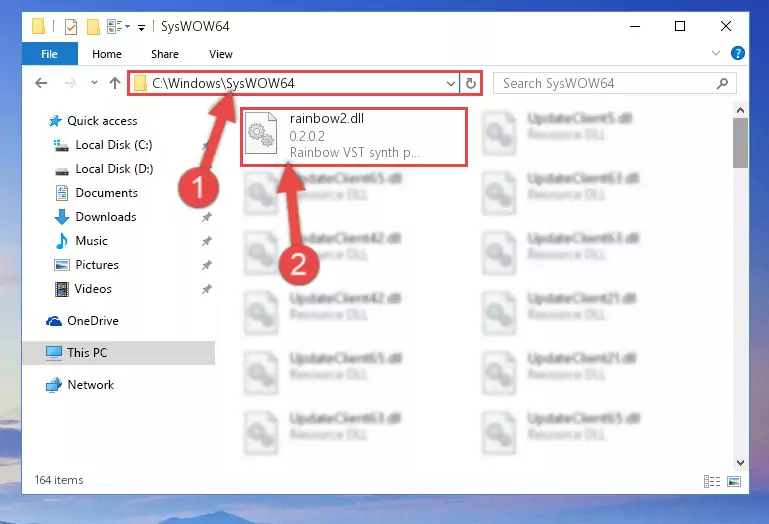
Task: Click the OneDrive cloud icon
Action: [54, 321]
